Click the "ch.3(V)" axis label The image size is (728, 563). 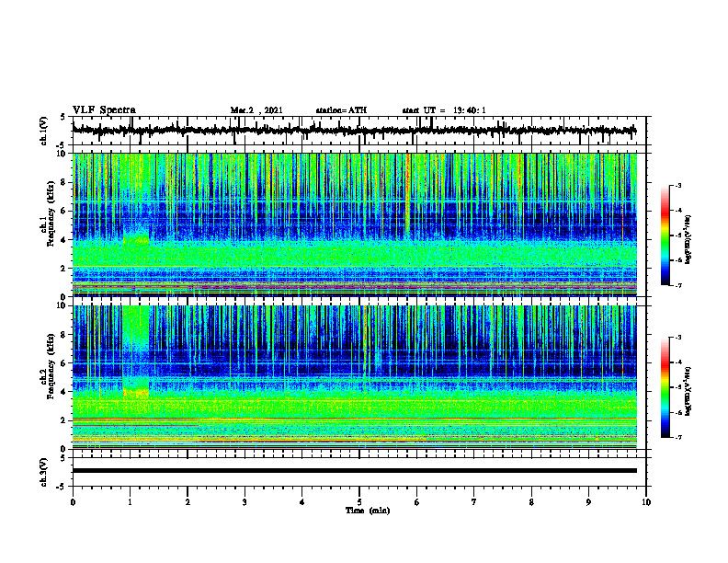click(x=43, y=472)
